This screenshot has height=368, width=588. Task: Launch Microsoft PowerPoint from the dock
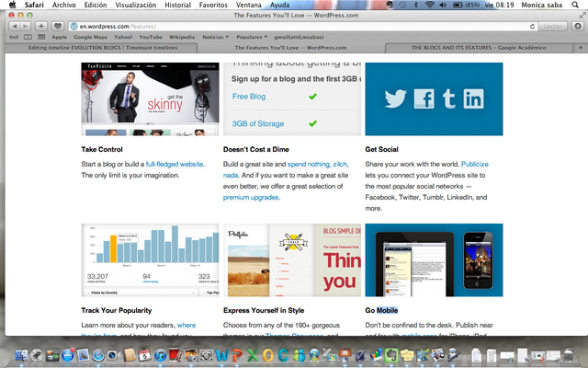tap(237, 355)
